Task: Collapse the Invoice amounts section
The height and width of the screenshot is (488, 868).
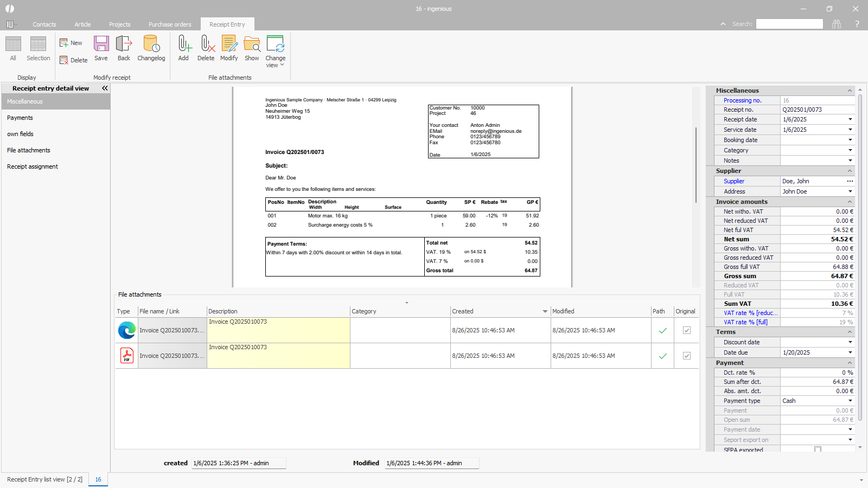Action: coord(850,202)
